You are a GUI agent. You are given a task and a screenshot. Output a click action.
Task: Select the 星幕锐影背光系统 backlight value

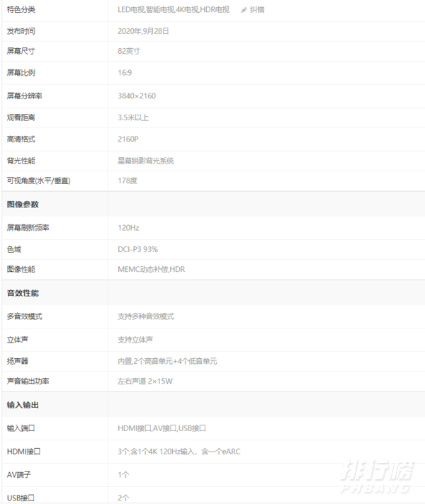click(145, 161)
